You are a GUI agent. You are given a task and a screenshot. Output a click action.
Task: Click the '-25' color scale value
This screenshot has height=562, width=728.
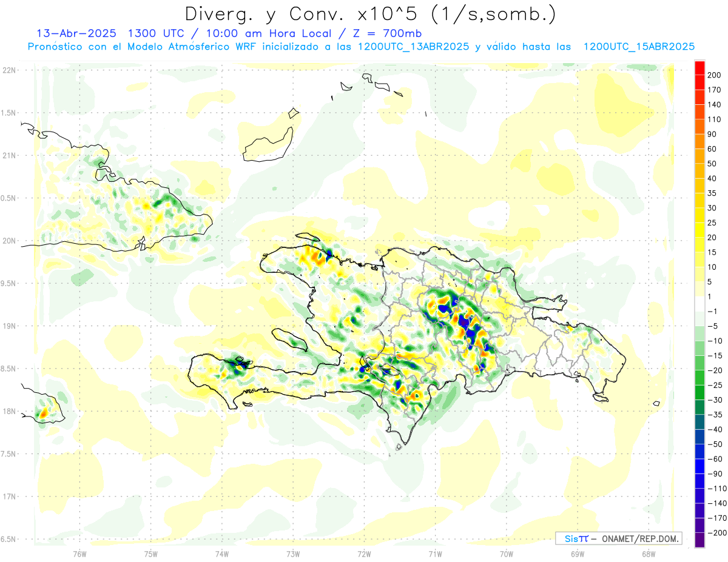tap(715, 385)
